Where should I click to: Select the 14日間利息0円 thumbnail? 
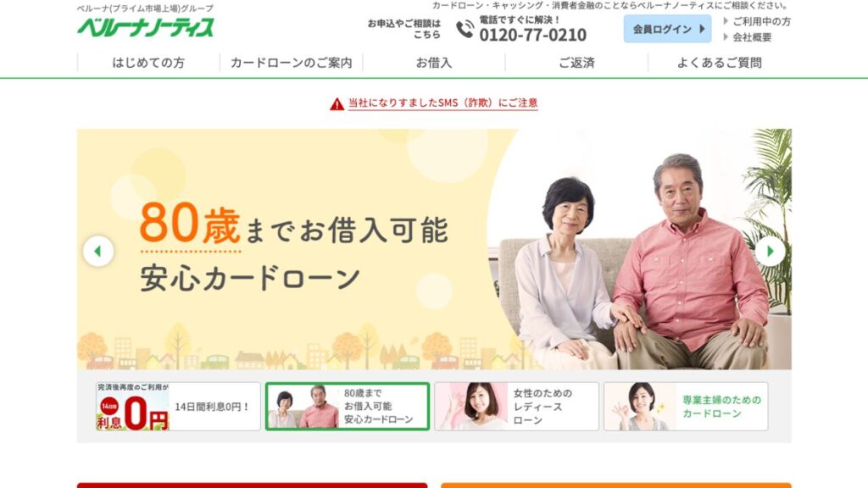coord(178,406)
